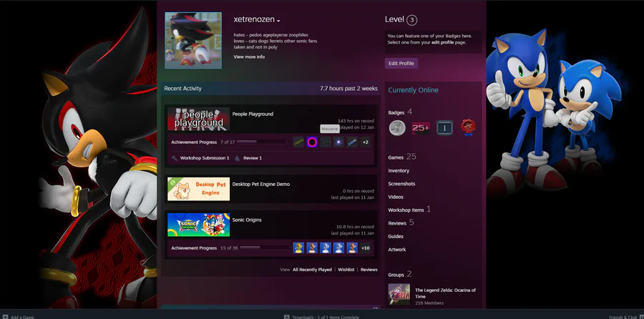Screen dimensions: 644x319
Task: Open Workshop Submission 1 link
Action: (205, 158)
